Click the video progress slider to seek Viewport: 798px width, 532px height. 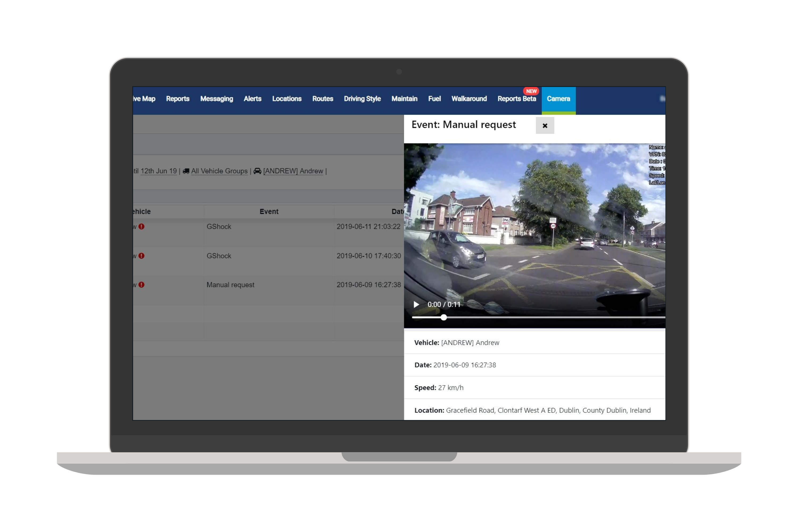[443, 318]
